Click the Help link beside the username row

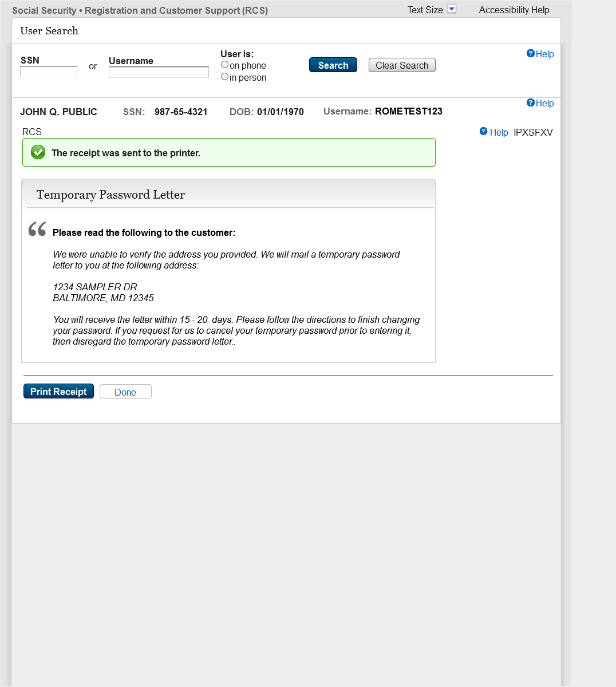pos(544,103)
